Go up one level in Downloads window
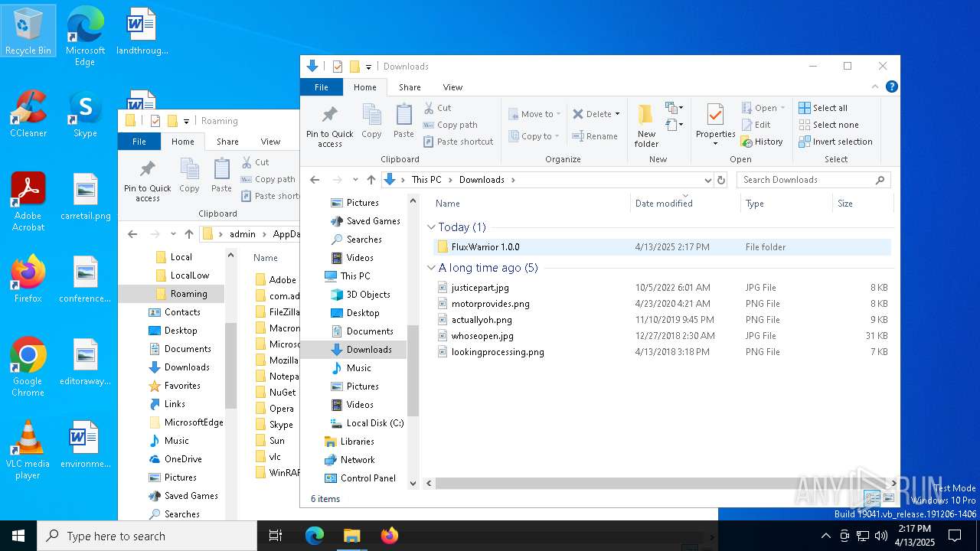The image size is (980, 551). click(x=371, y=180)
